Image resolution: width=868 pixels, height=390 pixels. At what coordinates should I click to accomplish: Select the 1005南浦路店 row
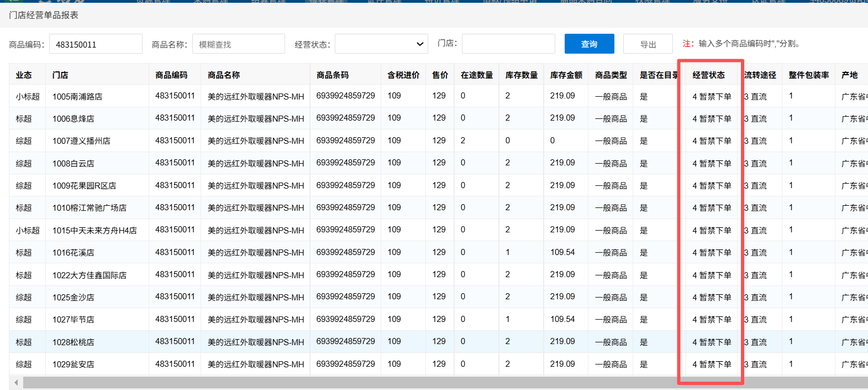pyautogui.click(x=77, y=96)
